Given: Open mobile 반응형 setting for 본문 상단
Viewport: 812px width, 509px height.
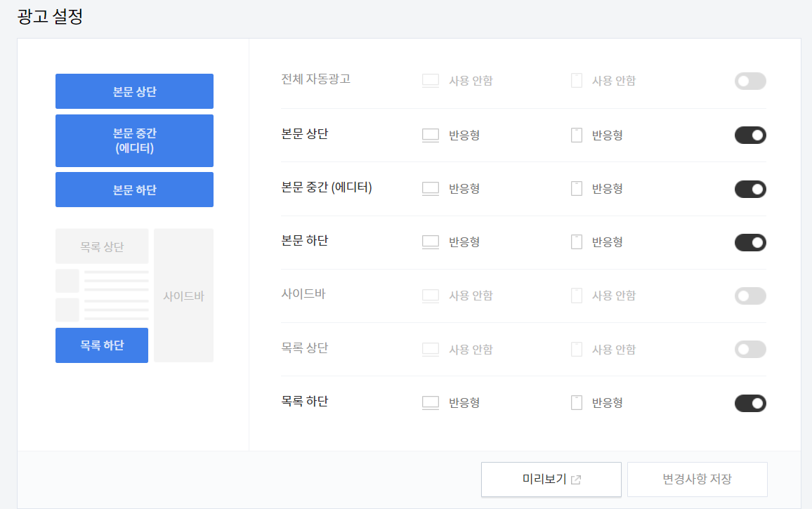Looking at the screenshot, I should click(x=607, y=135).
